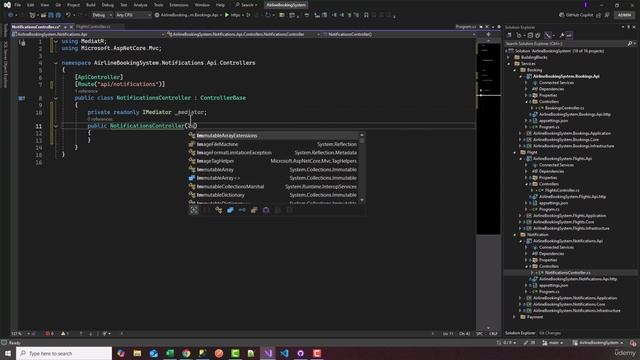Image resolution: width=640 pixels, height=360 pixels.
Task: Select ImageTagHelper completion entry
Action: 273,161
